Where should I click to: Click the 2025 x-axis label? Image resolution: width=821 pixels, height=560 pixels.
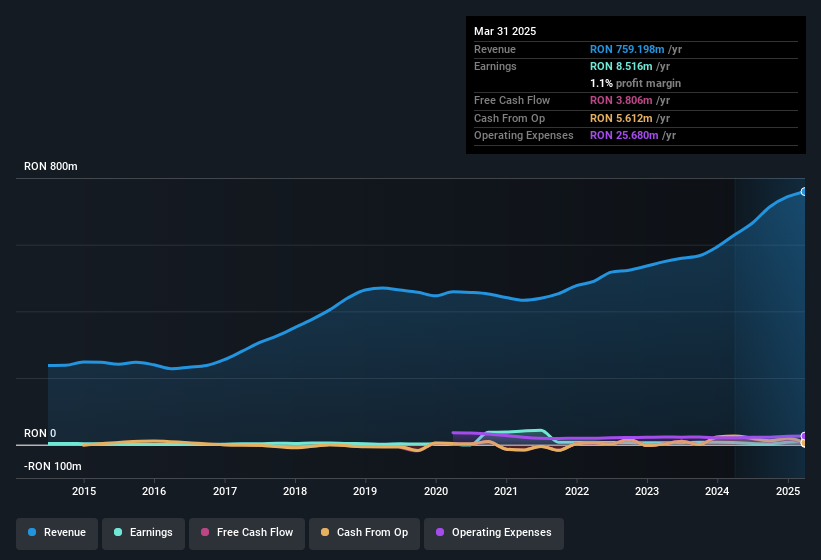coord(787,491)
